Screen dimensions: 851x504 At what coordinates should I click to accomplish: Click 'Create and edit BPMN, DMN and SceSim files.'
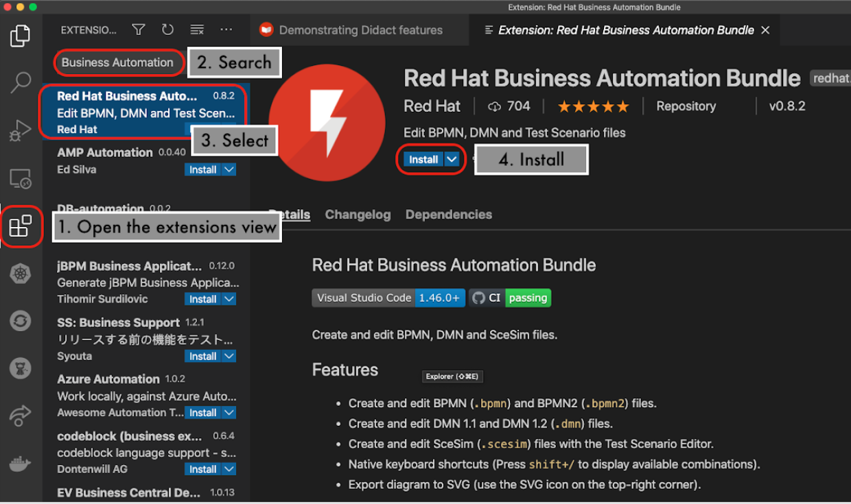(434, 335)
